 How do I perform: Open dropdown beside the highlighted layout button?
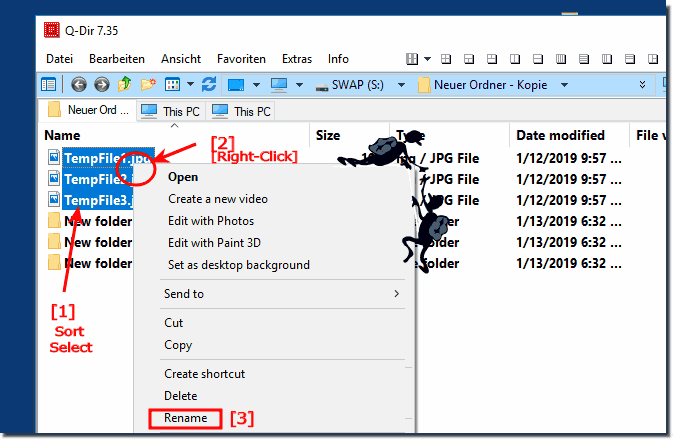[427, 59]
